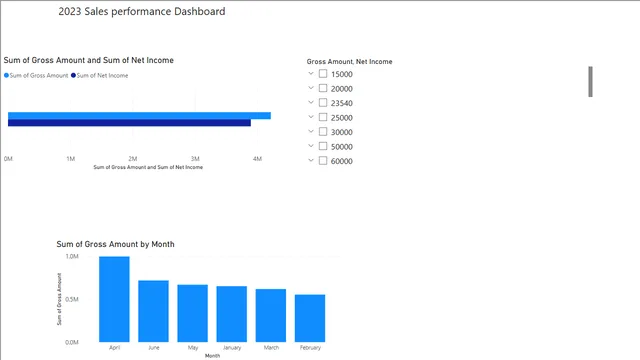Click the '1.0M' y-axis tick label
This screenshot has height=360, width=640.
(x=72, y=256)
